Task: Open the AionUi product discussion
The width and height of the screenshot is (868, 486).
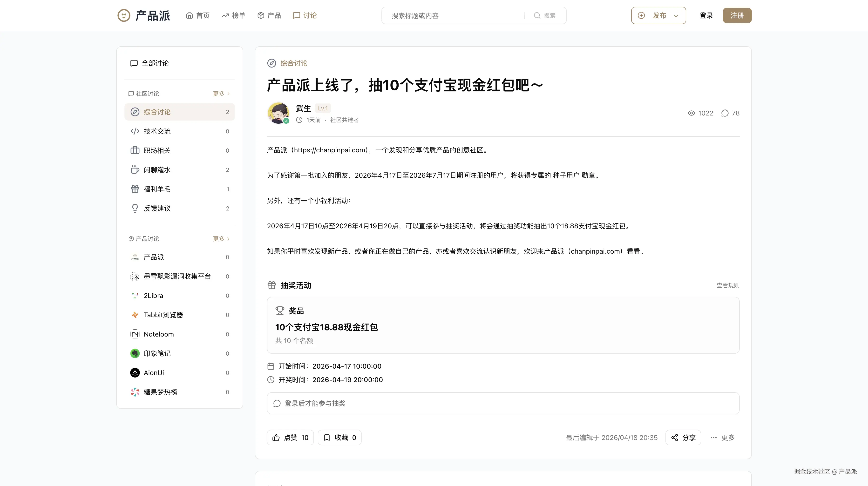Action: pos(154,373)
